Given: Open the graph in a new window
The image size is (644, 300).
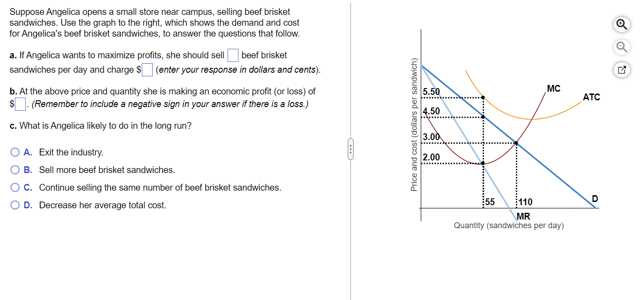Looking at the screenshot, I should point(621,70).
